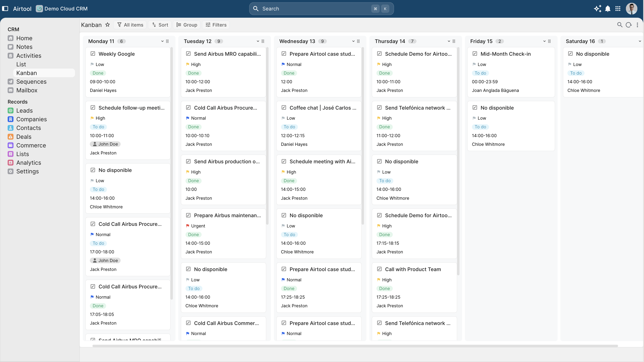Open the Sort options

point(160,25)
